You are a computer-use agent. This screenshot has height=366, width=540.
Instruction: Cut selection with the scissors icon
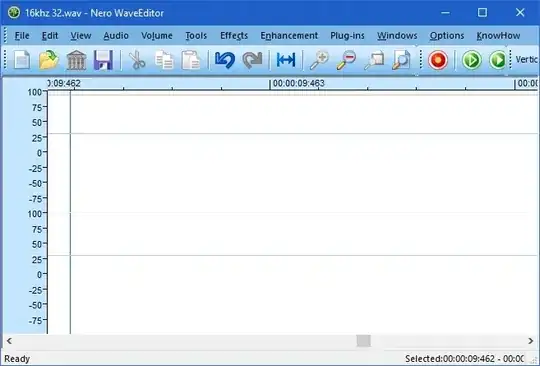tap(137, 60)
